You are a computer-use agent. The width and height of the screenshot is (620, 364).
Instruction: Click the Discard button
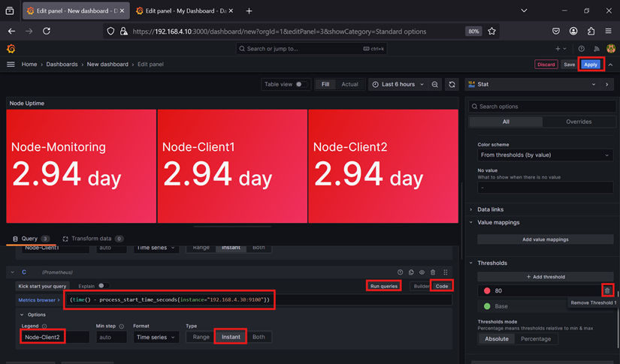(546, 65)
